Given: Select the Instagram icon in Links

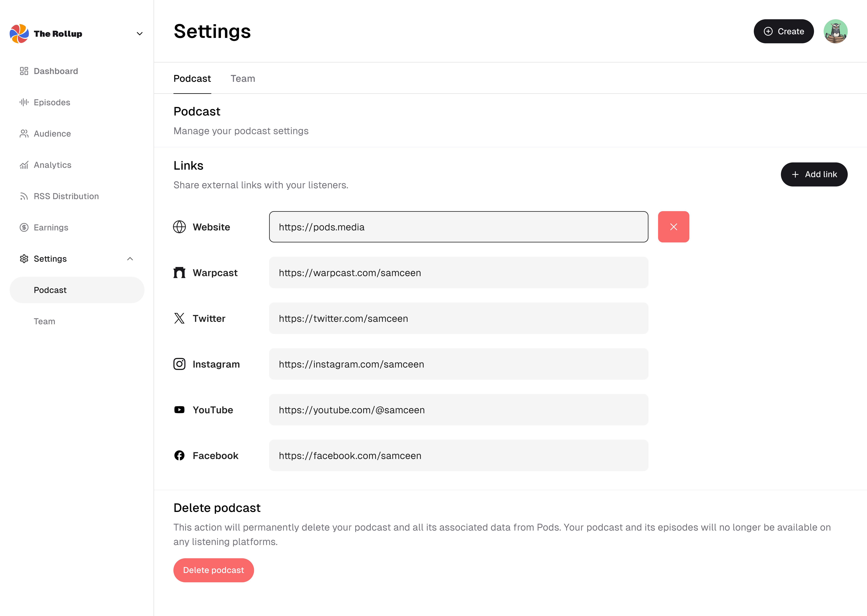Looking at the screenshot, I should pyautogui.click(x=179, y=364).
